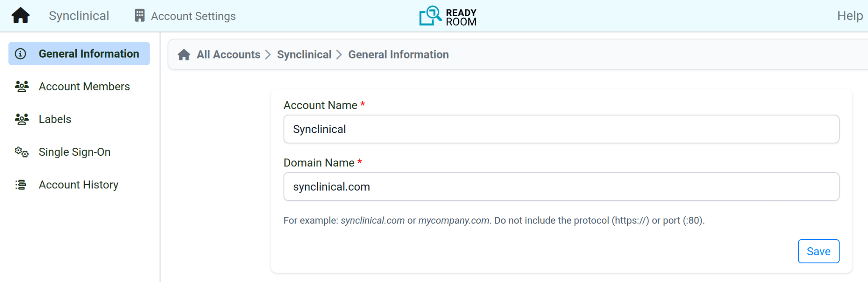Click the home icon in top bar

point(20,16)
